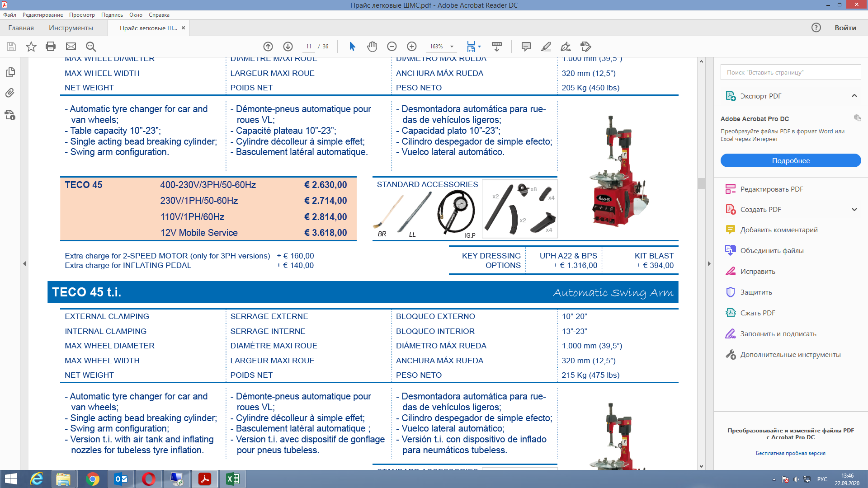Click the Подробнее button
Image resolution: width=868 pixels, height=488 pixels.
pyautogui.click(x=791, y=160)
